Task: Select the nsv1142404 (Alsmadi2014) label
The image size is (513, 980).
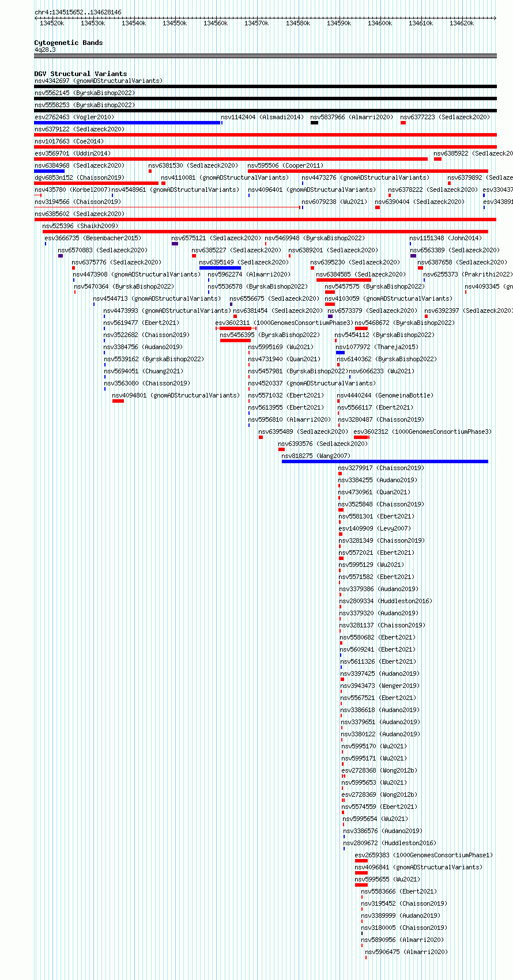Action: click(262, 117)
